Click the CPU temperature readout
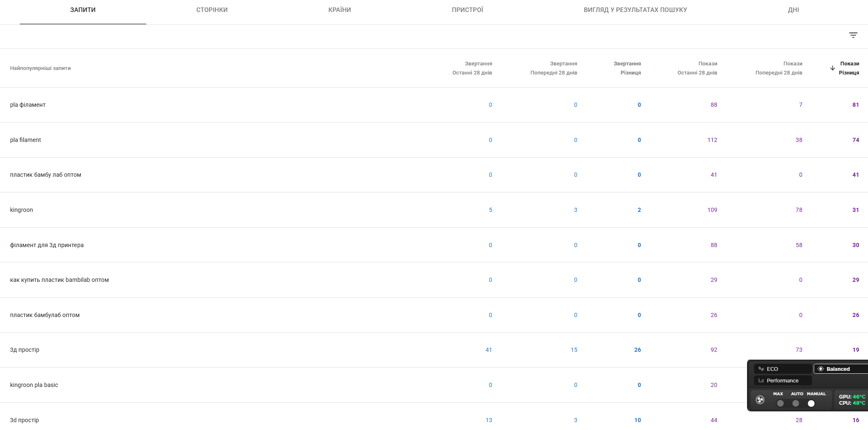The height and width of the screenshot is (430, 868). pos(852,403)
